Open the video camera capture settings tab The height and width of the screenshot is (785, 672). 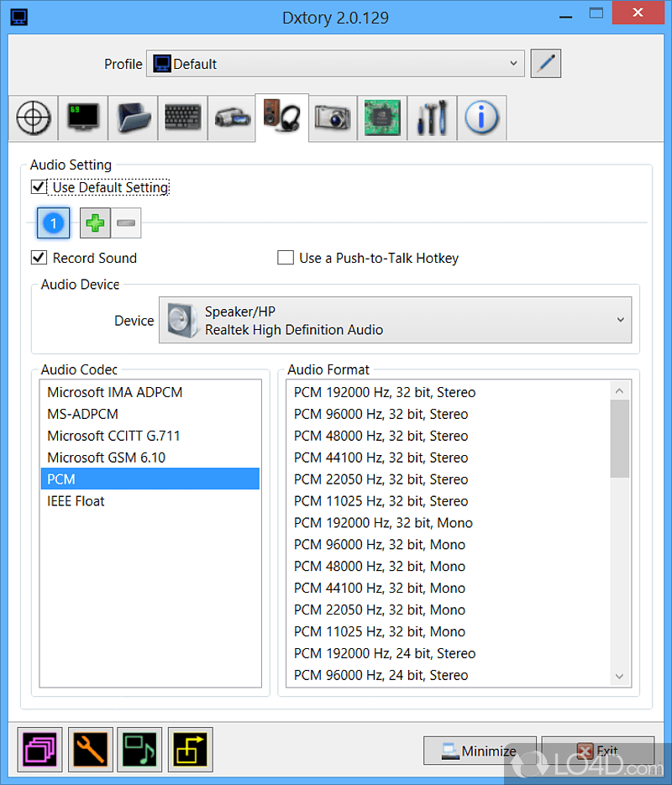pos(232,118)
